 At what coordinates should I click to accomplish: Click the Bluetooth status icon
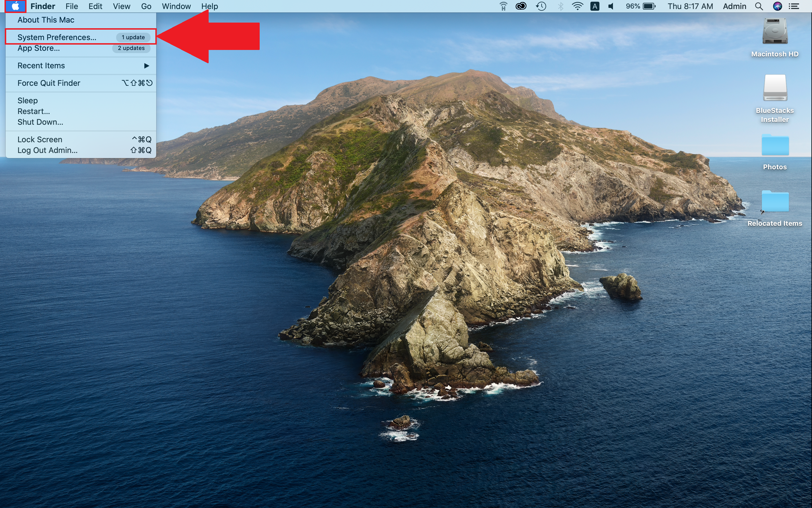pos(560,6)
